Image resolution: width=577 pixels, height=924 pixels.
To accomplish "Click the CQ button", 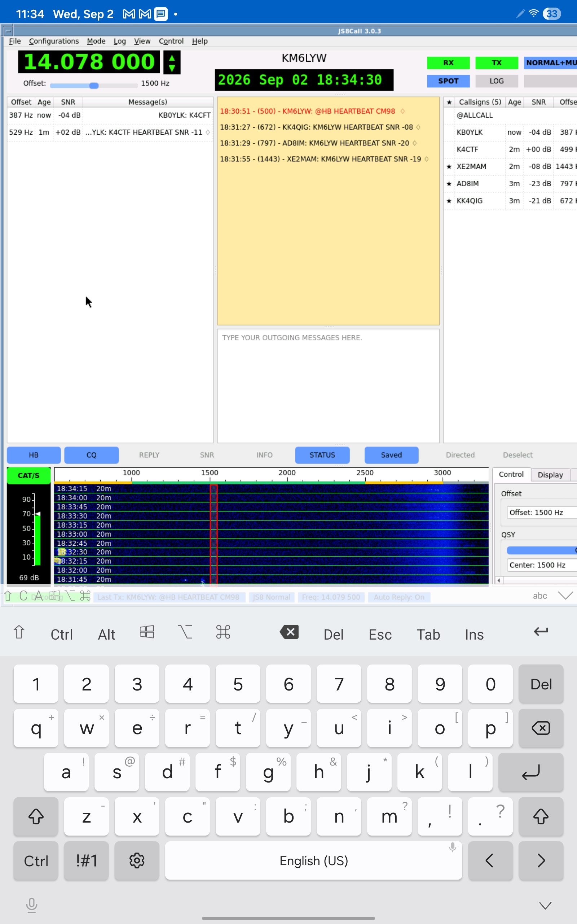I will pos(91,455).
